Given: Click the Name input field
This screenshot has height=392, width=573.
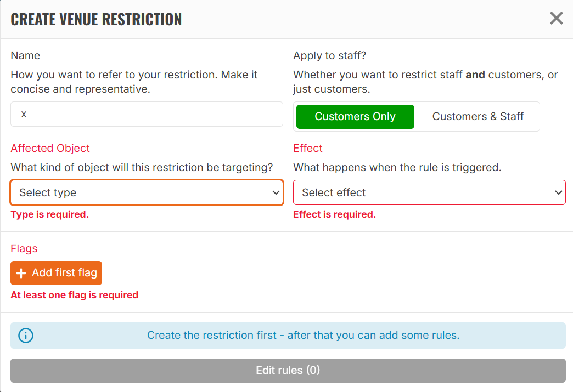Looking at the screenshot, I should pos(147,114).
